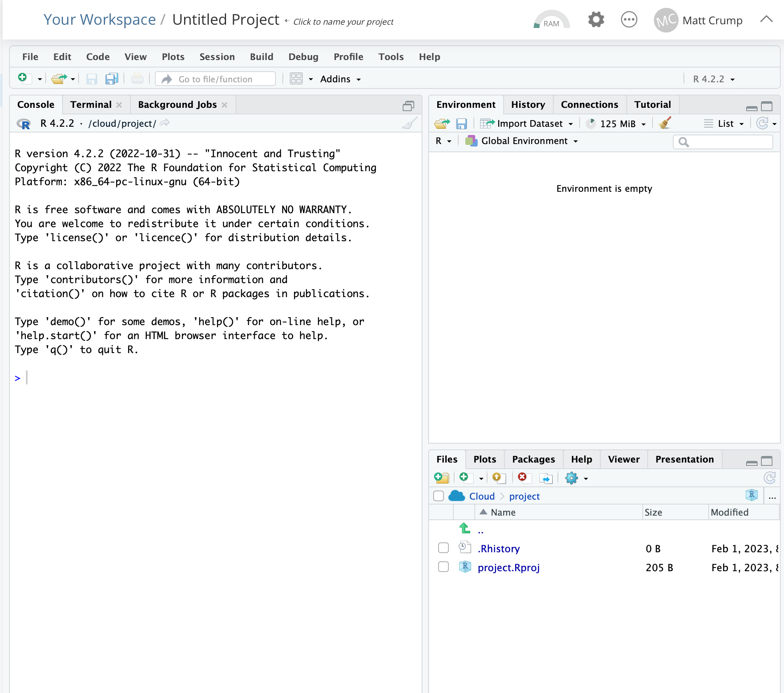Open the .Rhistory file

point(499,549)
